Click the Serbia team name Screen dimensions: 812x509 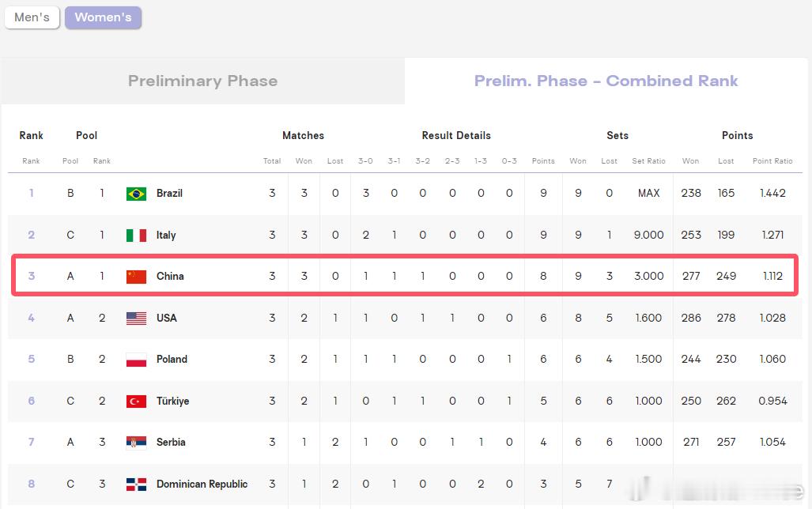click(171, 442)
